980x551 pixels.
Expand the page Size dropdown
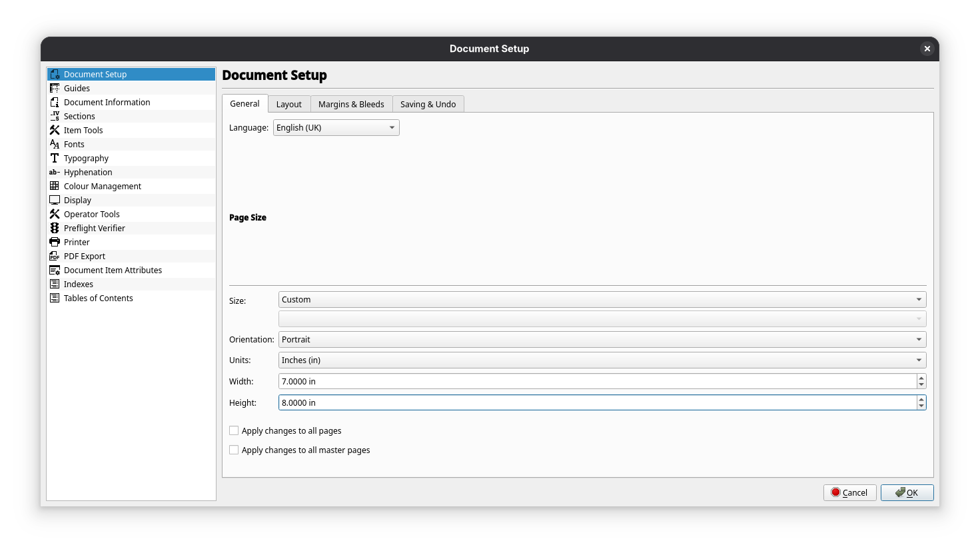pos(602,300)
